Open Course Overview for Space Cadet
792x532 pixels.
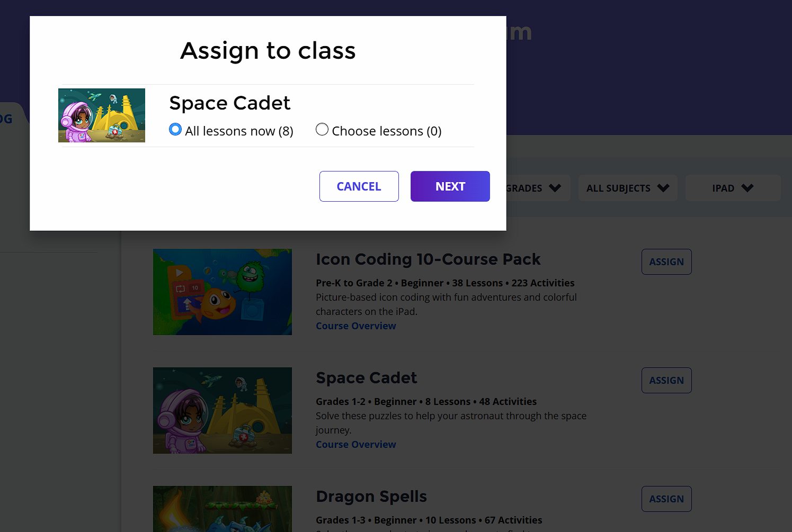tap(355, 445)
